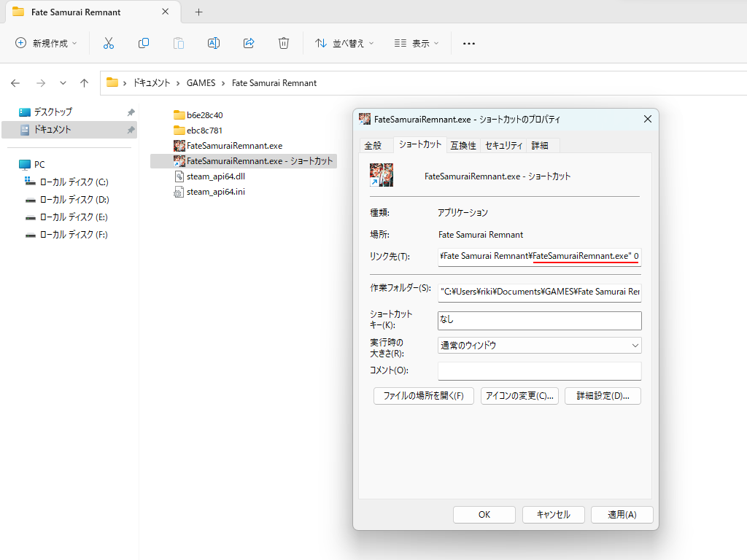The image size is (747, 560).
Task: Click the コメント input field
Action: 539,371
